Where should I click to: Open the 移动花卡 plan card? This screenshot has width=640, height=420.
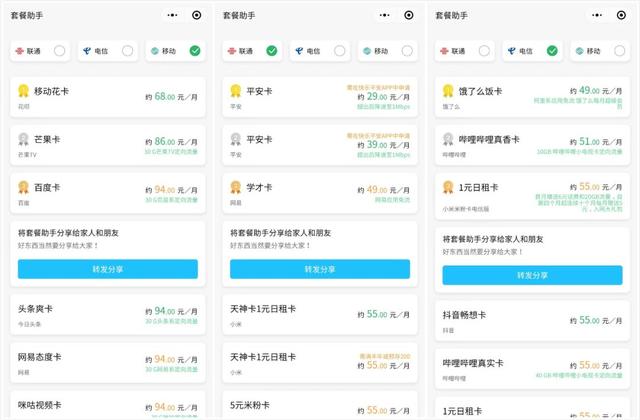tap(108, 97)
